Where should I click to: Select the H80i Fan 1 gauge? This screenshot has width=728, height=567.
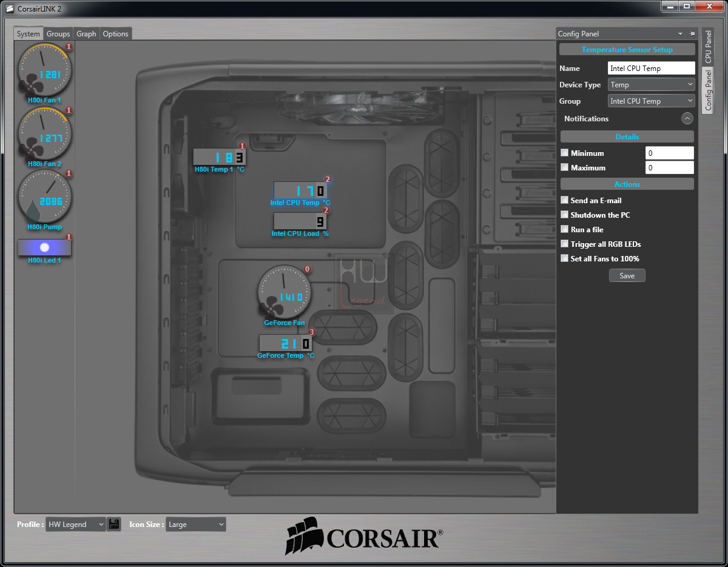44,70
